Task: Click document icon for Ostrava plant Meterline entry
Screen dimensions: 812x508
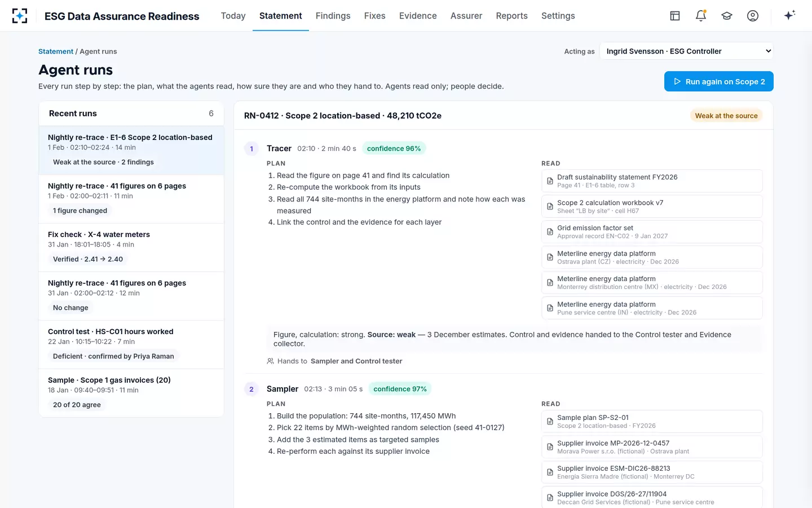Action: (x=550, y=257)
